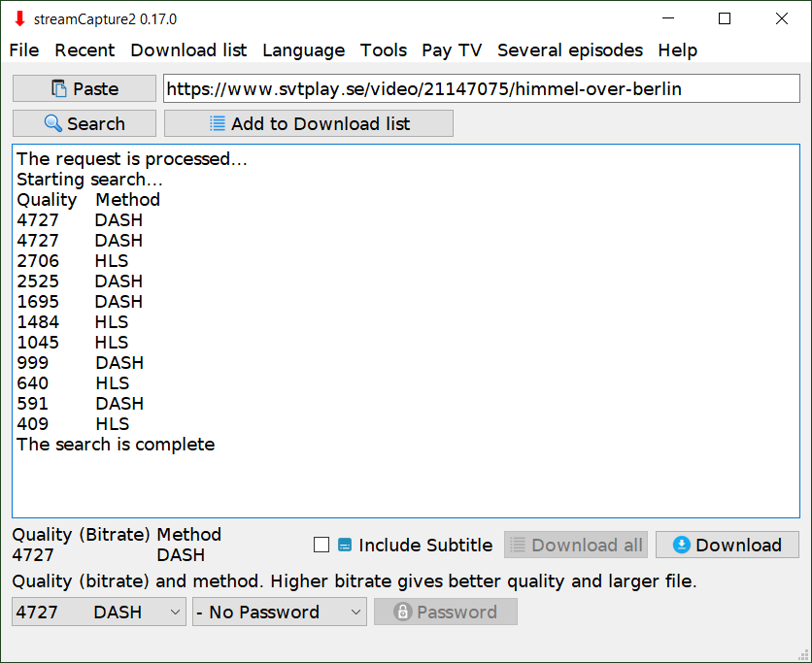Expand the 4727 DASH quality dropdown
The image size is (812, 663).
tap(99, 612)
